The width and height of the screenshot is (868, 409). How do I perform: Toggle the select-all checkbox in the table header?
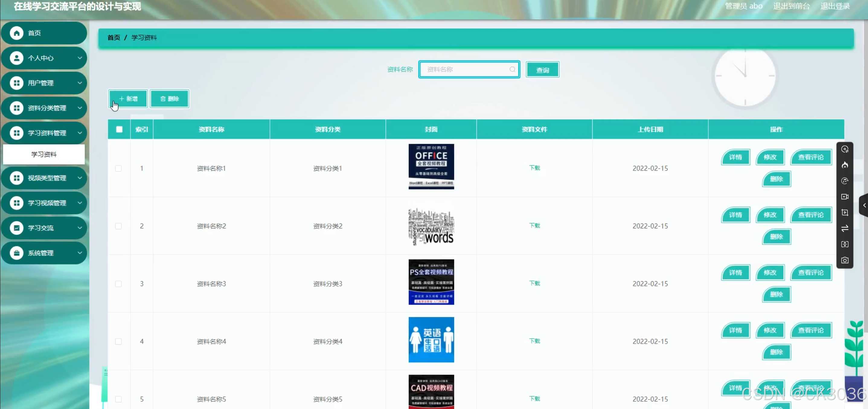pyautogui.click(x=119, y=129)
